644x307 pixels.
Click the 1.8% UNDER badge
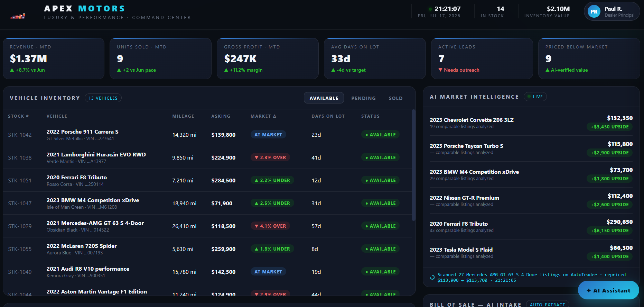pyautogui.click(x=272, y=249)
